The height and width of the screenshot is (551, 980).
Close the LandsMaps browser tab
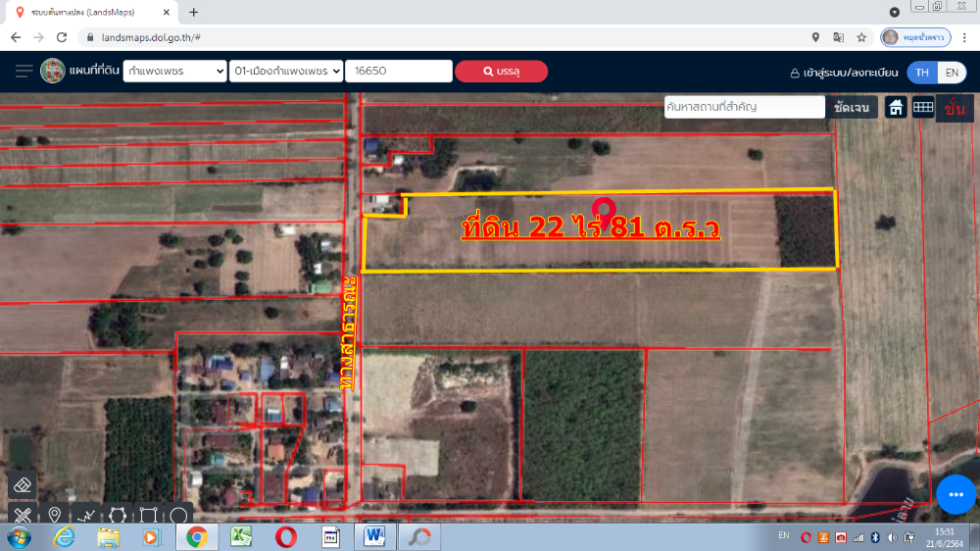pos(167,12)
